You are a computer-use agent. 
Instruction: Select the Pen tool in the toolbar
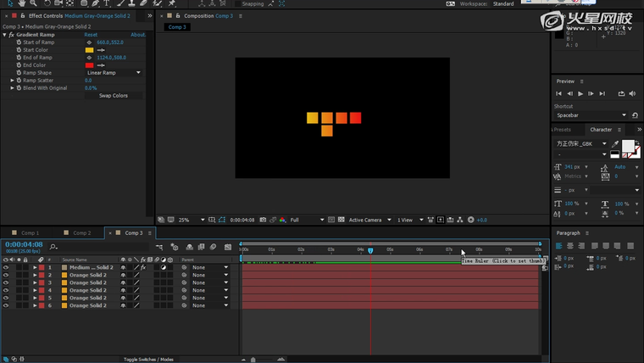coord(93,3)
